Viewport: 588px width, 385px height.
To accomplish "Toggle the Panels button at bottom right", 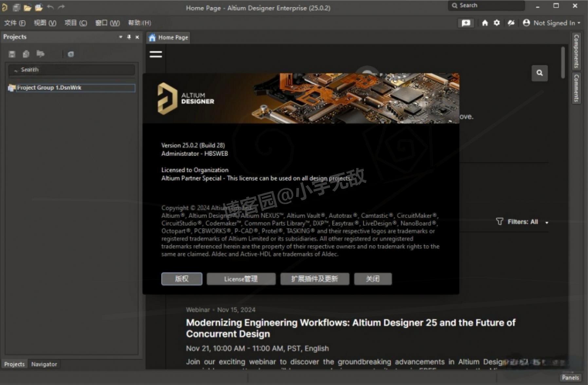I will (x=570, y=377).
